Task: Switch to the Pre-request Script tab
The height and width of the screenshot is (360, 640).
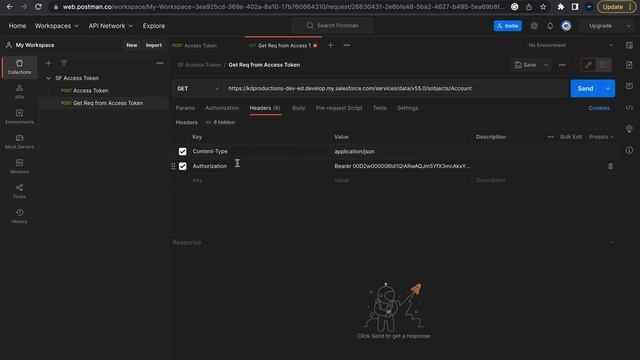Action: [339, 108]
